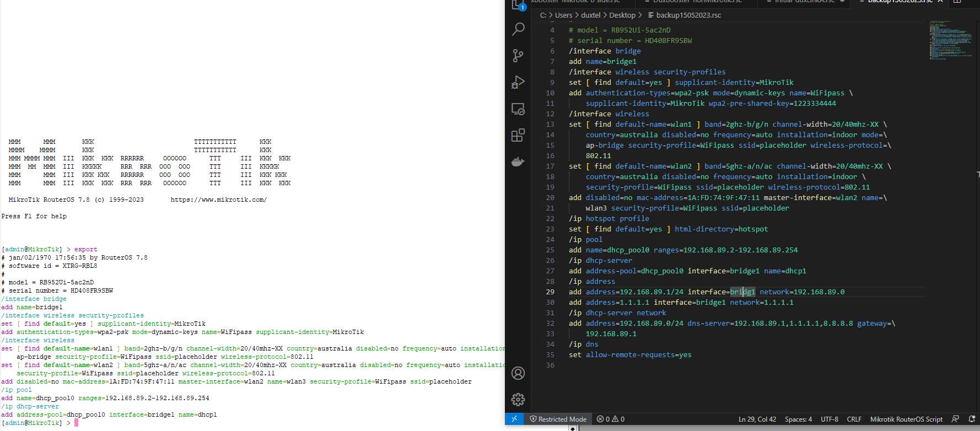Open the Manage gear menu

(518, 399)
